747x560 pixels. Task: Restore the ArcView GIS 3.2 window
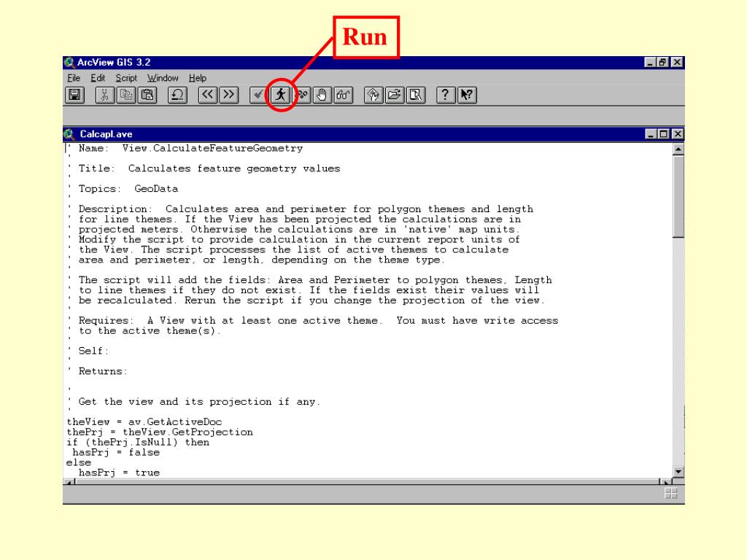click(662, 63)
